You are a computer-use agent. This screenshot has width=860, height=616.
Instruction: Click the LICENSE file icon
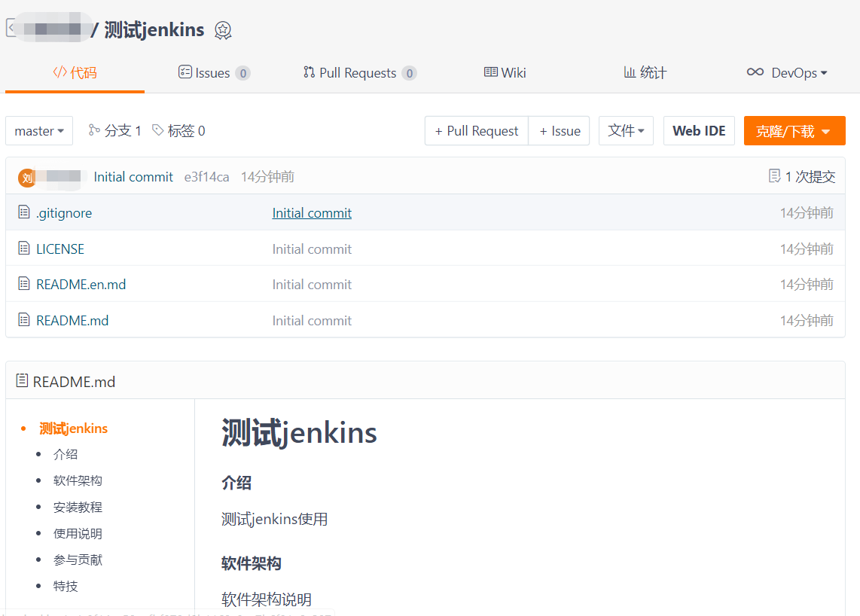[x=23, y=248]
